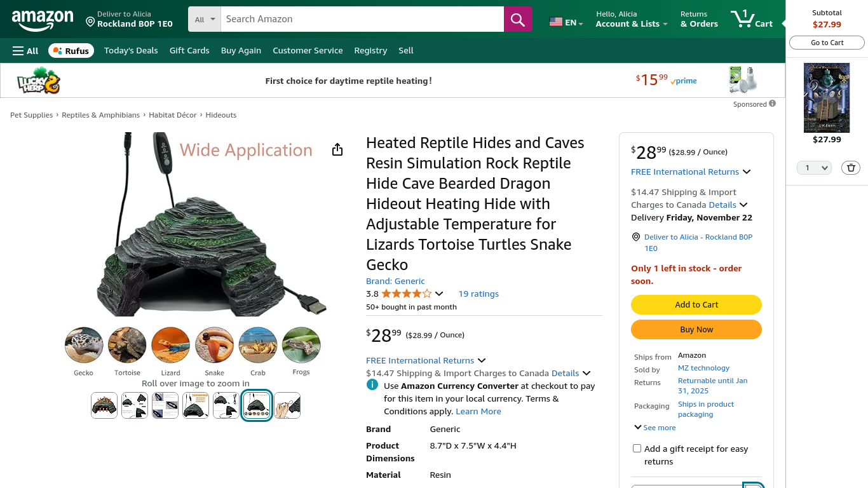The image size is (868, 488).
Task: Click the magnifying glass search button
Action: (517, 19)
